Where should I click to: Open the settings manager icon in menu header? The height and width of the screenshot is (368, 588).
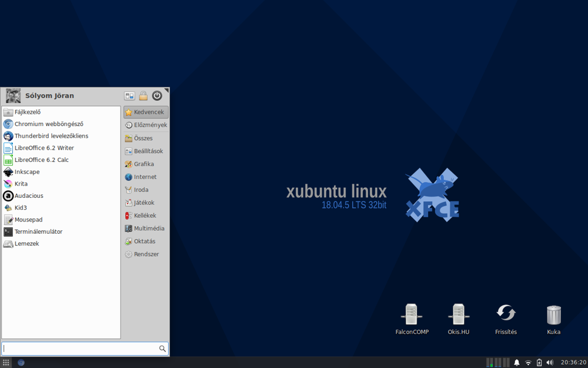(129, 95)
